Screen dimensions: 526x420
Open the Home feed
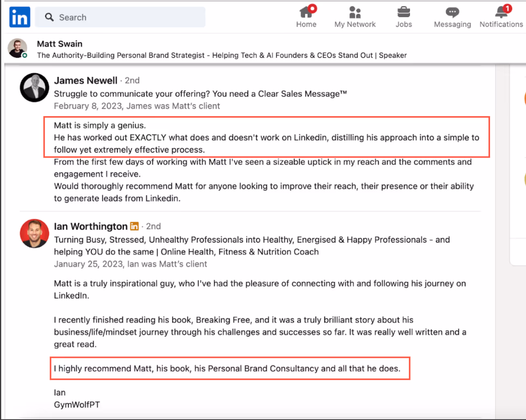tap(306, 16)
